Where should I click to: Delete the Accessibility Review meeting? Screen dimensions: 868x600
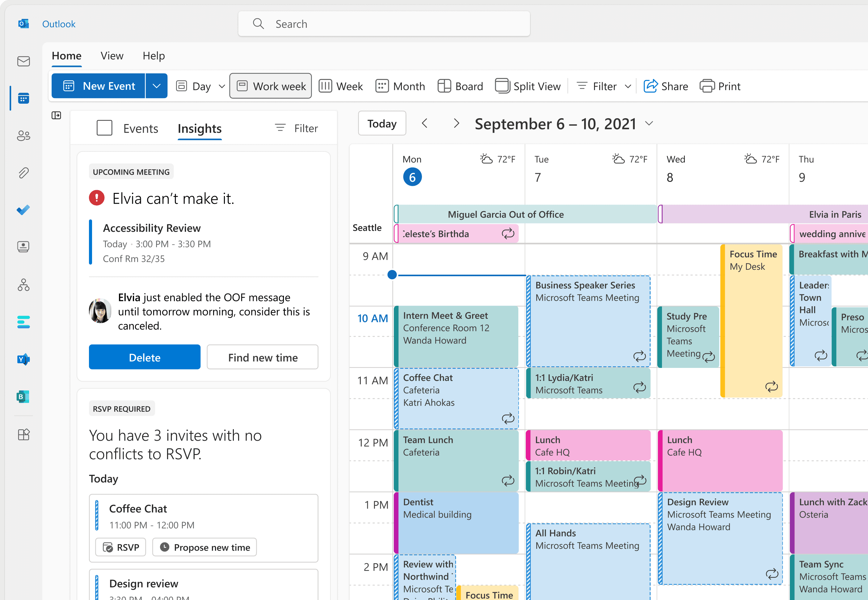click(145, 357)
